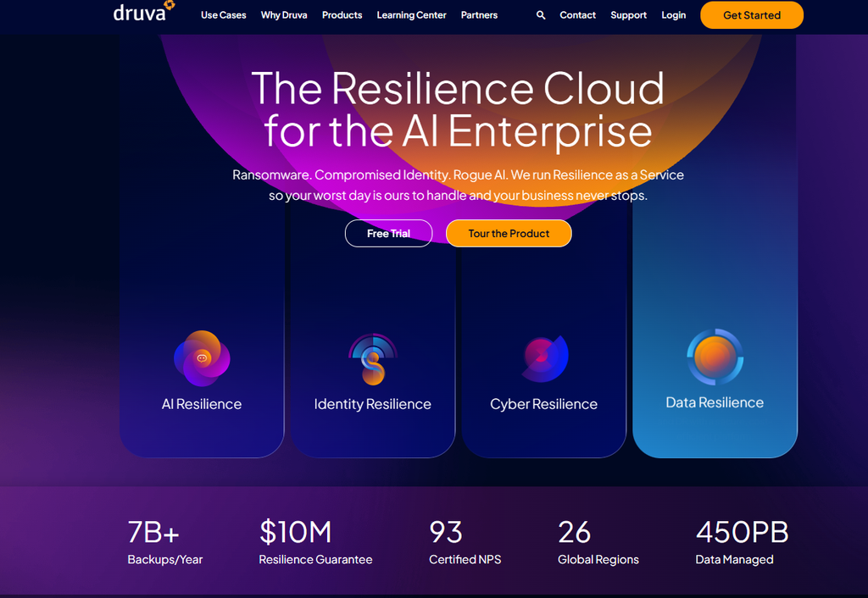Click the Identity Resilience icon
Viewport: 868px width, 598px height.
[373, 359]
